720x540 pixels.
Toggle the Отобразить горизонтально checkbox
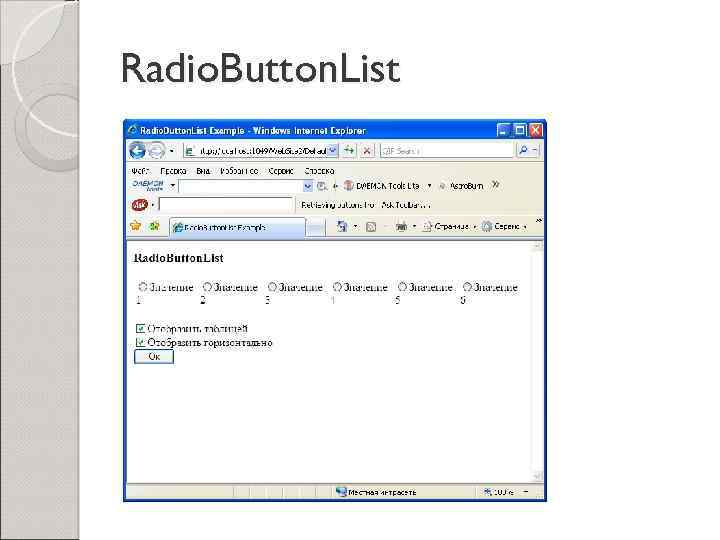tap(141, 342)
